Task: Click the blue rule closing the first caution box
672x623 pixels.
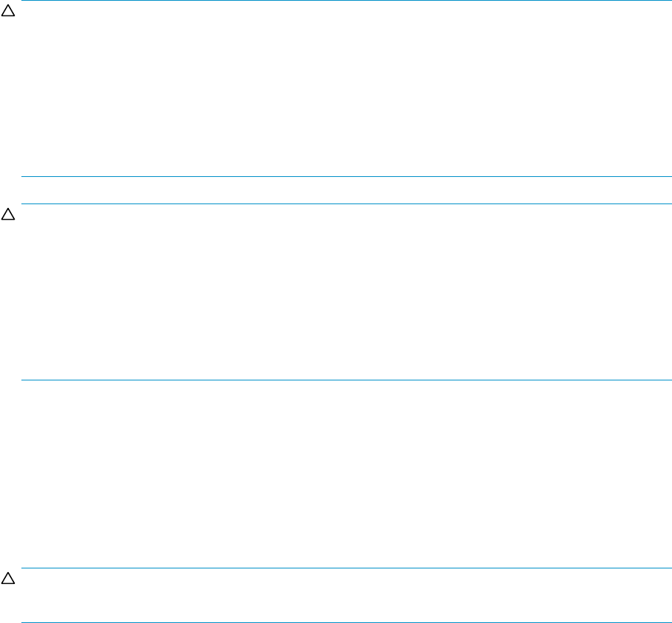Action: click(346, 176)
